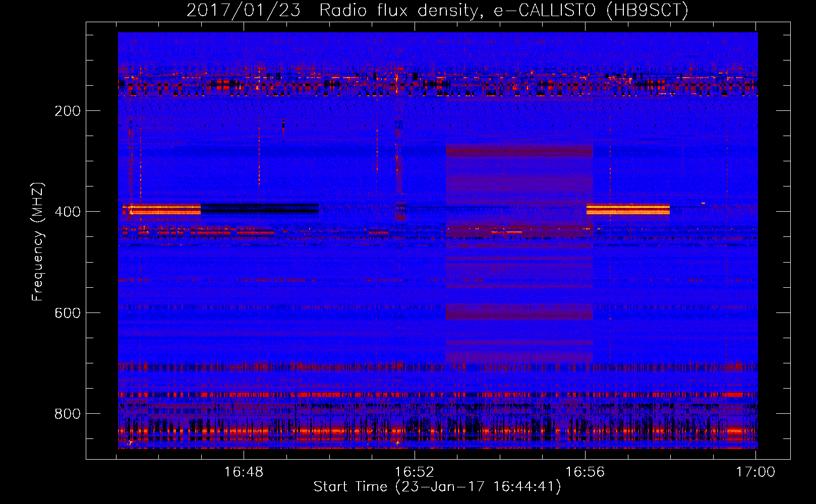Select the 800 frequency tick label
The height and width of the screenshot is (504, 816).
[x=68, y=414]
